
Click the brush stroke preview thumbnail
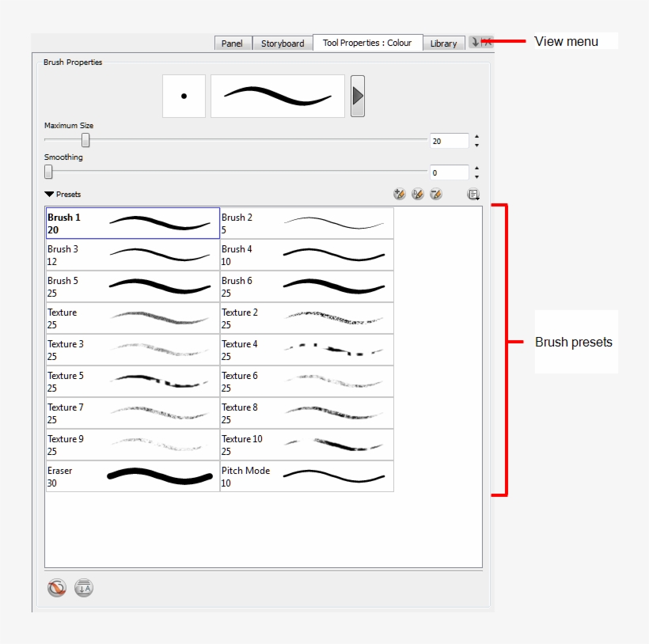click(275, 96)
